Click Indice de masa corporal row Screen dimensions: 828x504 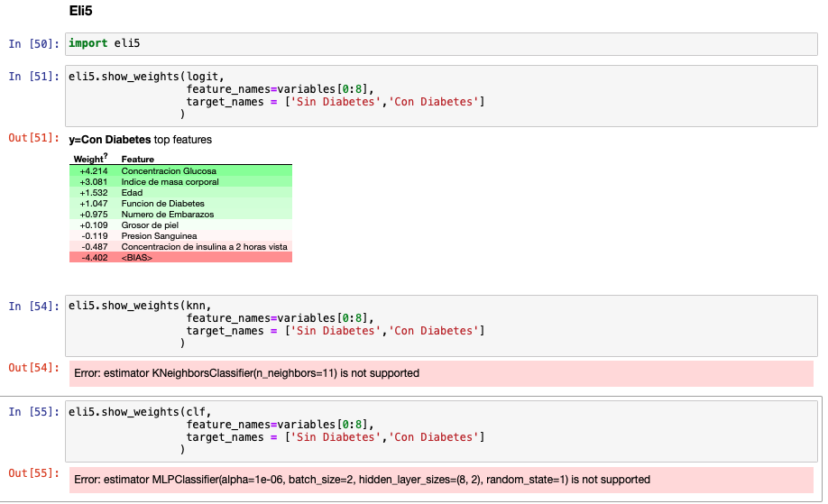180,182
